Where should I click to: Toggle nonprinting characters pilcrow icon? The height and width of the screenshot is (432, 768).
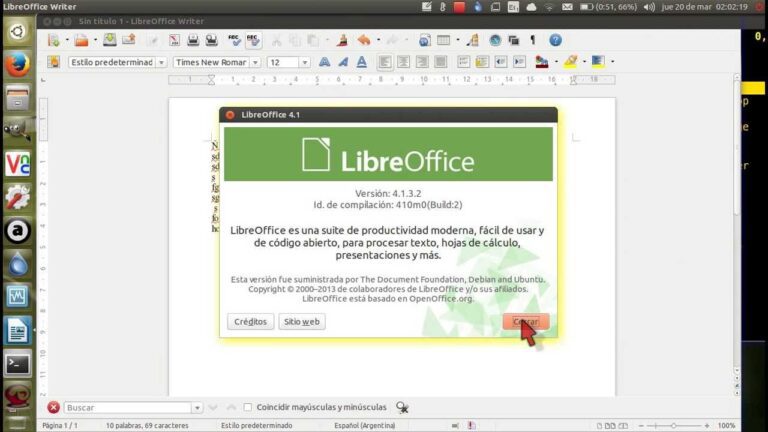[x=533, y=40]
